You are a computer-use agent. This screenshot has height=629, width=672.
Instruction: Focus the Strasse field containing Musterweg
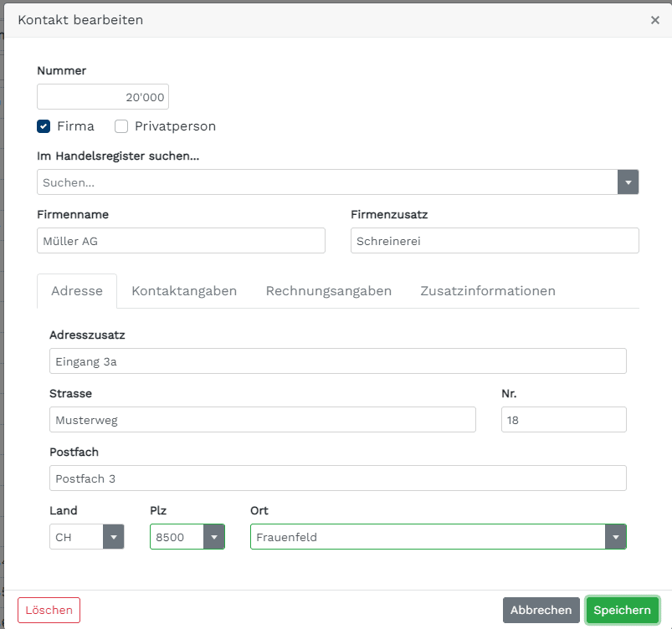[x=263, y=420]
